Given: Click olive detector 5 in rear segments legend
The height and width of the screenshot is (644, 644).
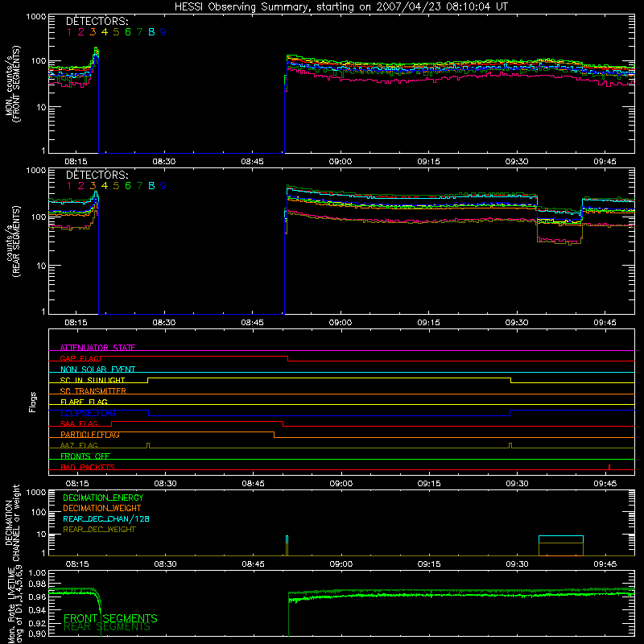Looking at the screenshot, I should (116, 186).
